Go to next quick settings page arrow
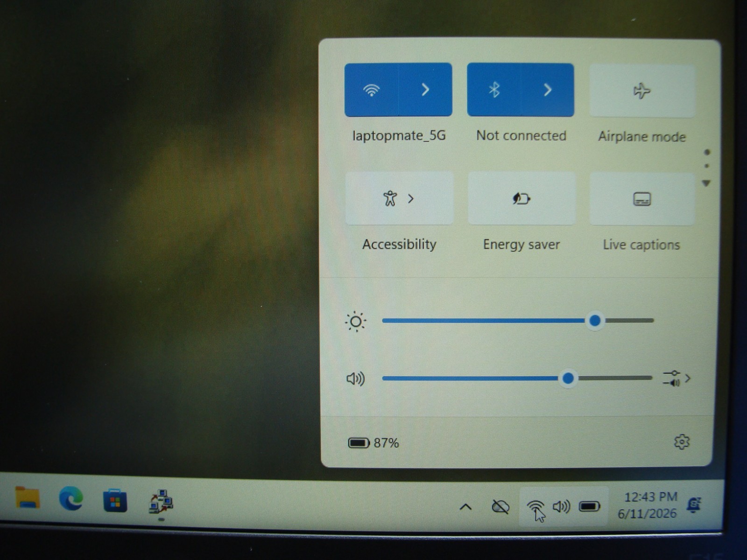The width and height of the screenshot is (747, 560). coord(706,183)
